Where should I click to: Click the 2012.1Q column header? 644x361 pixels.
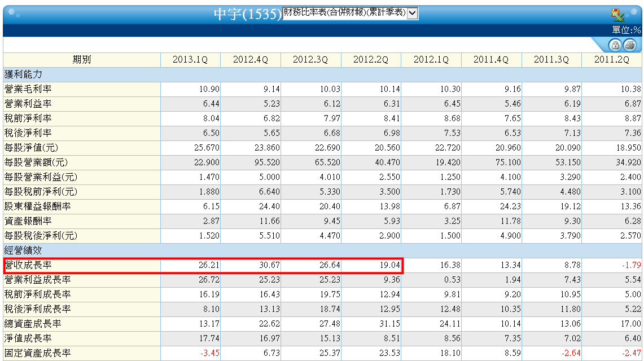coord(431,60)
